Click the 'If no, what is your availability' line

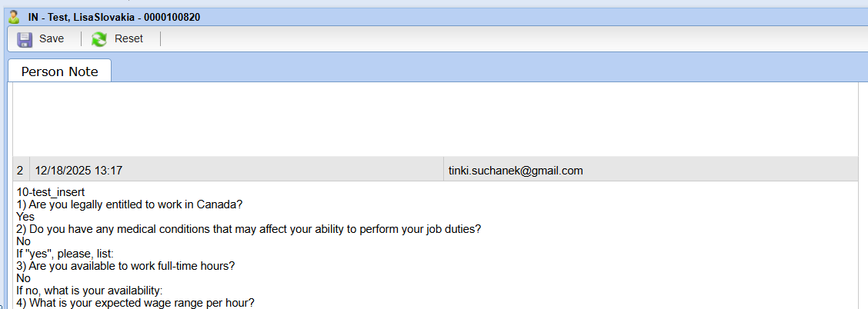pos(90,291)
